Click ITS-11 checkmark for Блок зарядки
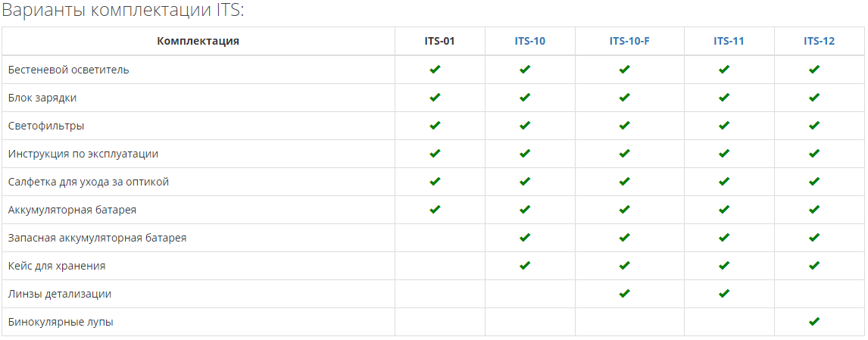 click(723, 97)
